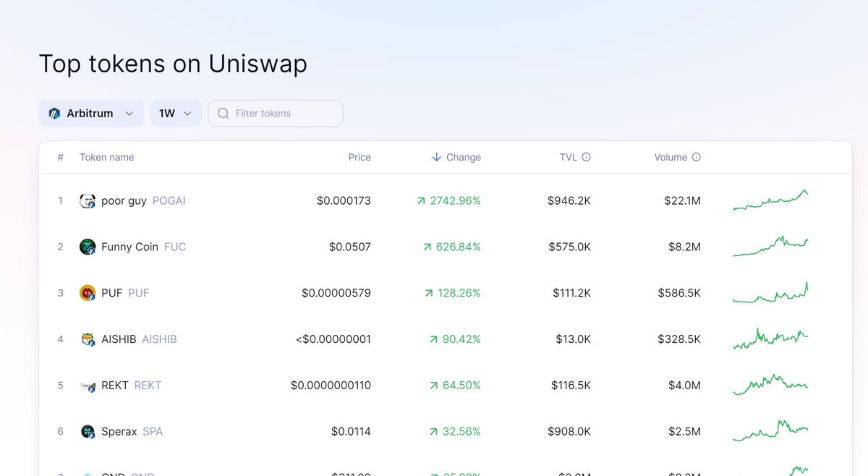Open the Sperax SPA token link
The image size is (868, 476).
pyautogui.click(x=132, y=432)
